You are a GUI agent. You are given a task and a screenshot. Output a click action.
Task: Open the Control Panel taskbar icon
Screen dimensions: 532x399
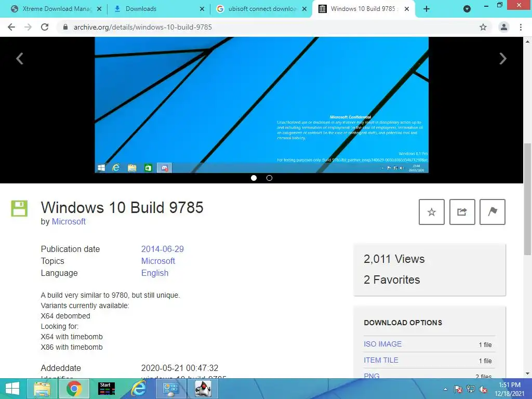pyautogui.click(x=170, y=389)
